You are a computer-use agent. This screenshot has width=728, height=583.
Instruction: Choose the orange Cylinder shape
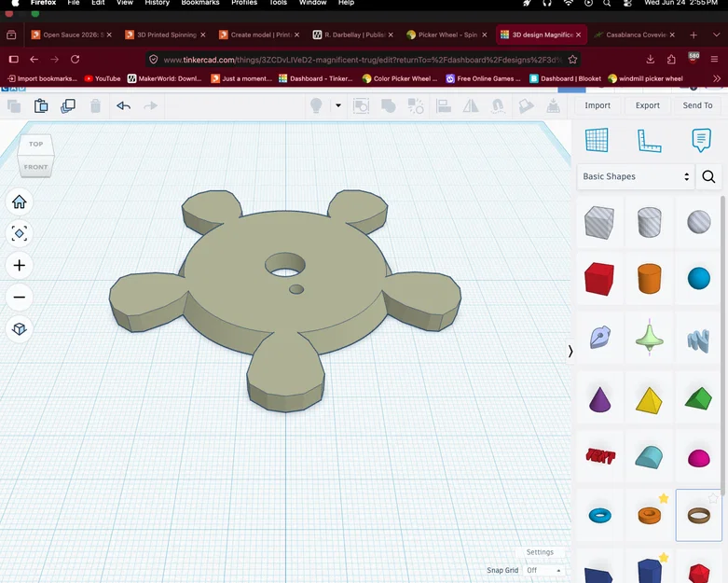649,279
